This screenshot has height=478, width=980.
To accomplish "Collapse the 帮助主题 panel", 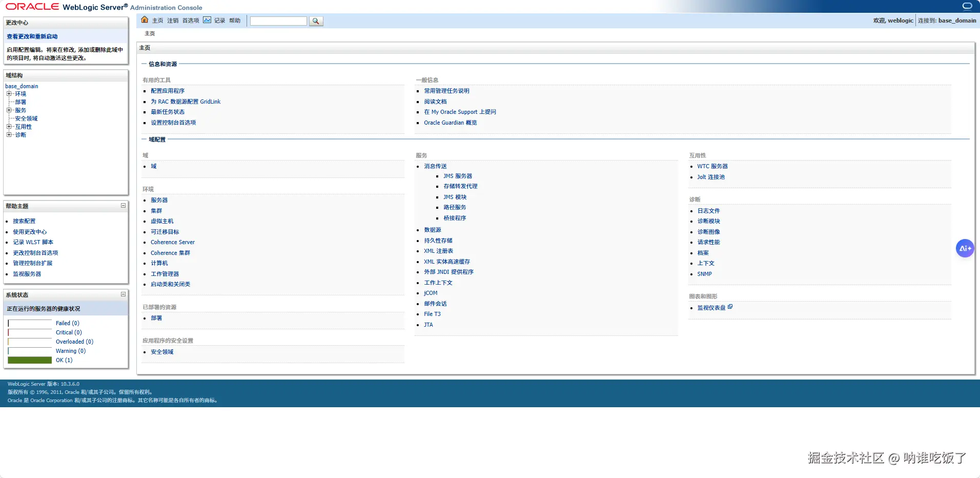I will (x=123, y=206).
